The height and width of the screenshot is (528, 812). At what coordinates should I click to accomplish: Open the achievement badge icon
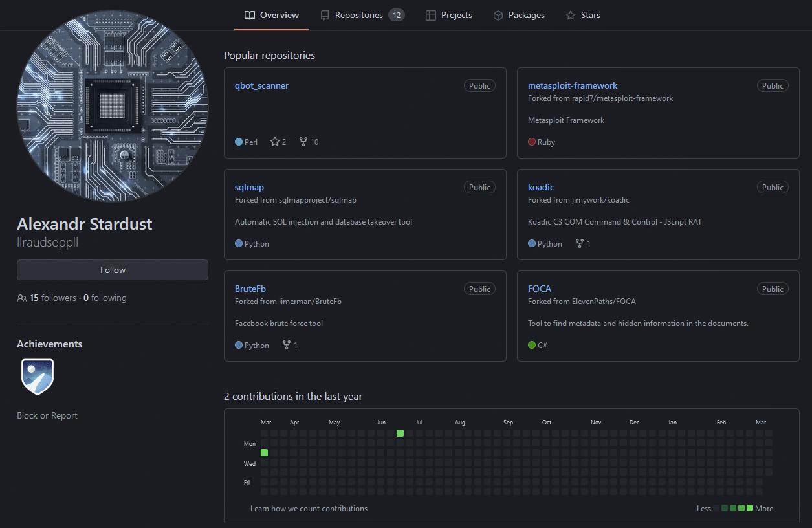(x=38, y=377)
